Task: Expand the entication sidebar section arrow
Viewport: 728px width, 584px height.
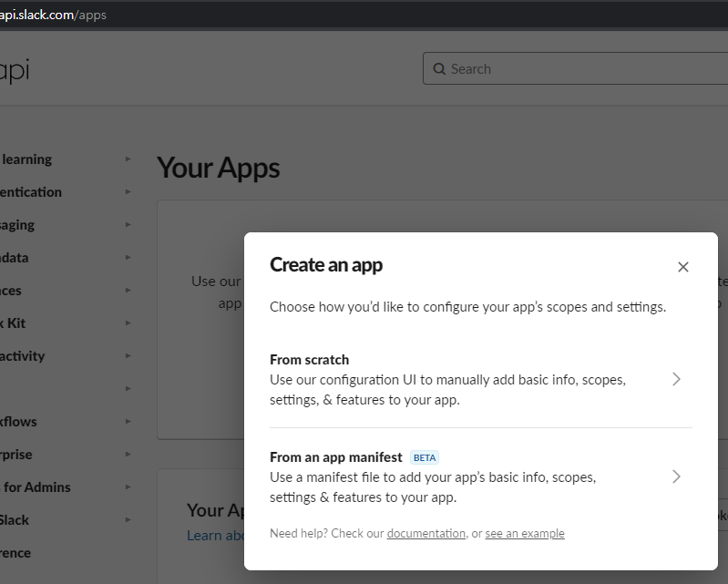Action: (x=128, y=191)
